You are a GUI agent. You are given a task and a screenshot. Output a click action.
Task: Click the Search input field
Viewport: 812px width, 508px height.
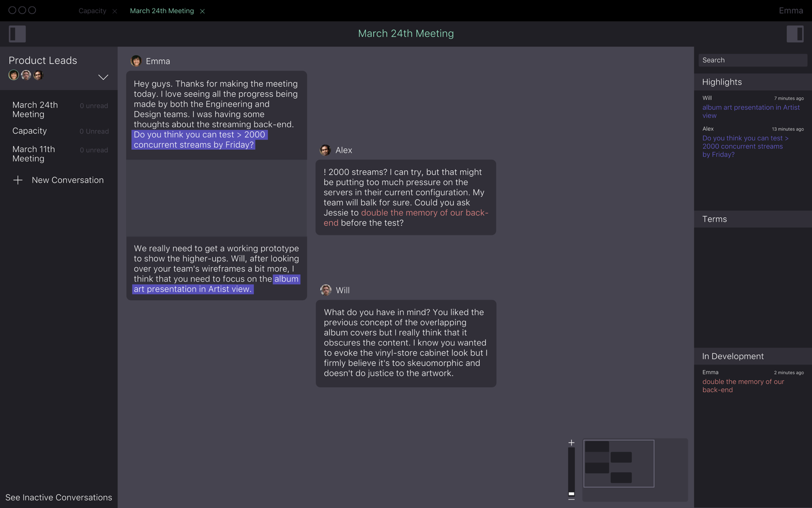click(752, 60)
